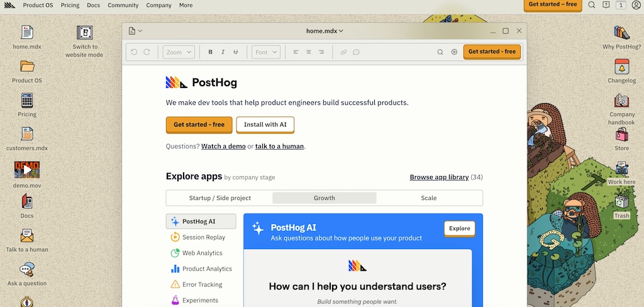The image size is (644, 307).
Task: Select Error Tracking in app list
Action: point(201,284)
